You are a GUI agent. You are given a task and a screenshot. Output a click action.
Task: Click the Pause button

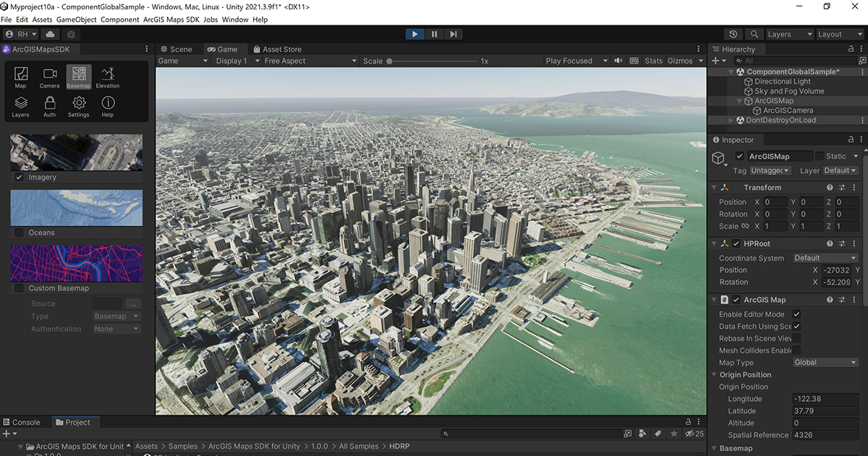pos(434,34)
